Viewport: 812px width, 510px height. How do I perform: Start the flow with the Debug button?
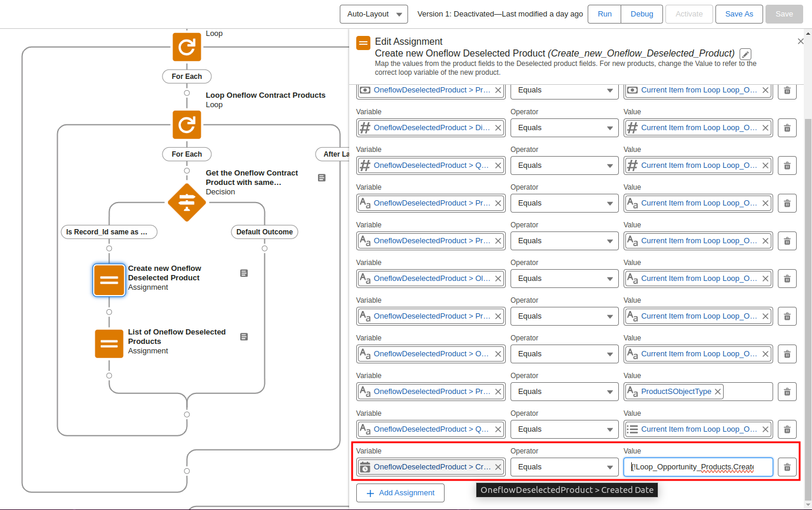click(x=642, y=14)
